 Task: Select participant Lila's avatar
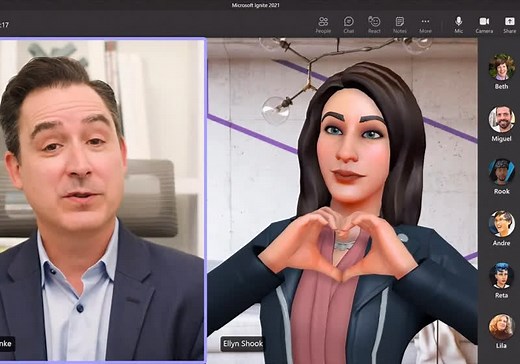pos(501,327)
